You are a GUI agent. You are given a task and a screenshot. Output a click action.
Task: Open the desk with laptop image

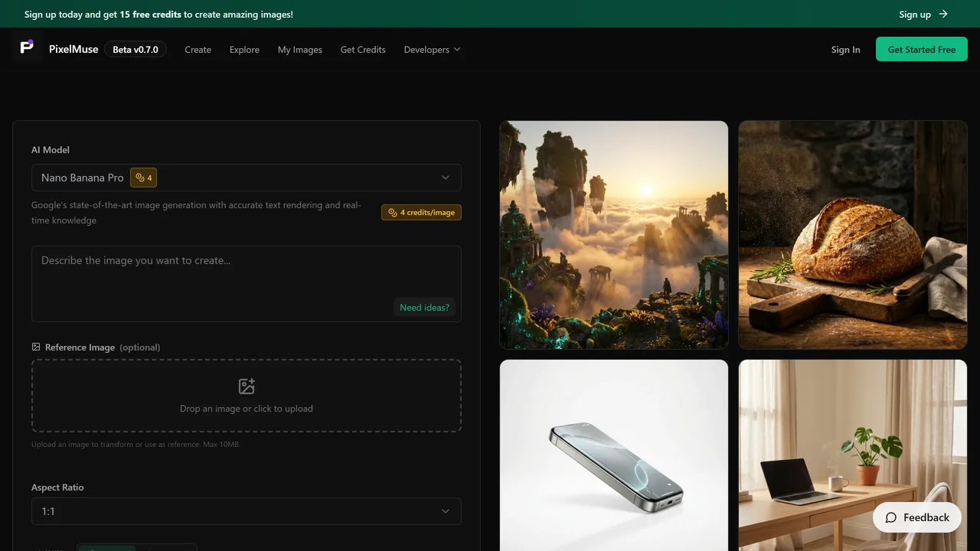click(x=853, y=455)
